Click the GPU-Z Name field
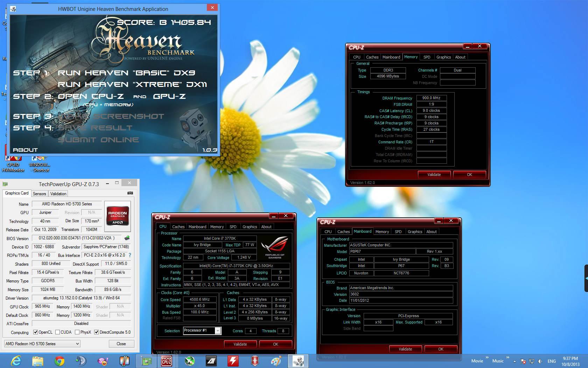The height and width of the screenshot is (368, 588). (x=67, y=204)
